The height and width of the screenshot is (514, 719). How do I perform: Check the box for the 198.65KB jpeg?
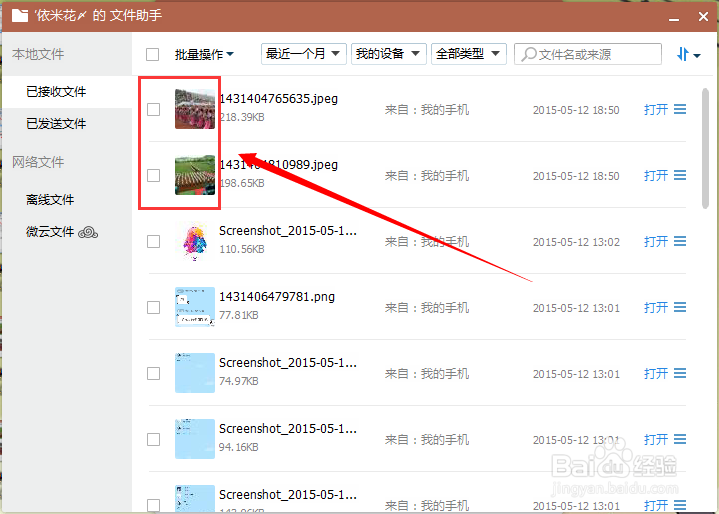click(x=153, y=176)
